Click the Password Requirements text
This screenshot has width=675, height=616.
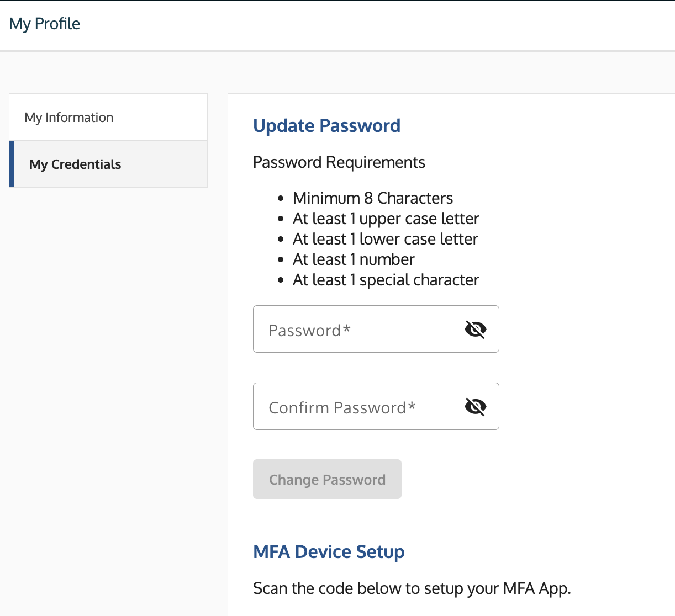pyautogui.click(x=339, y=162)
